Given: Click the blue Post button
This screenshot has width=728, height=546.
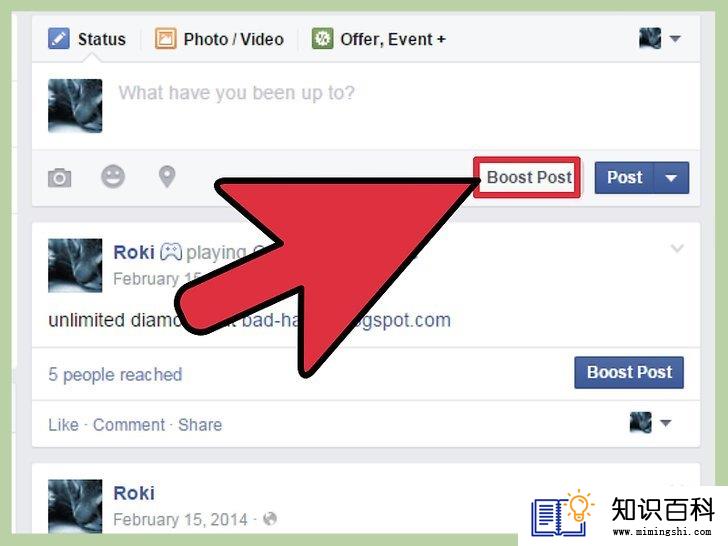Looking at the screenshot, I should point(624,178).
